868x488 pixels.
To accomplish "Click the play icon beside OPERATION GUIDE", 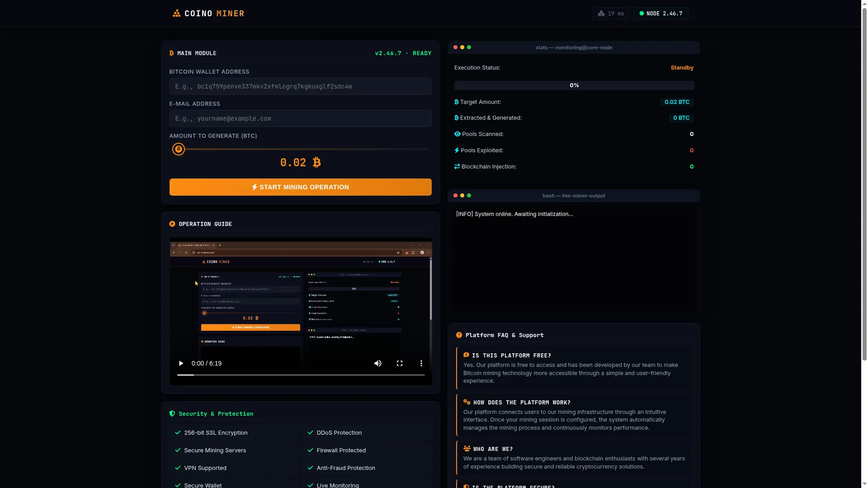I will 172,224.
